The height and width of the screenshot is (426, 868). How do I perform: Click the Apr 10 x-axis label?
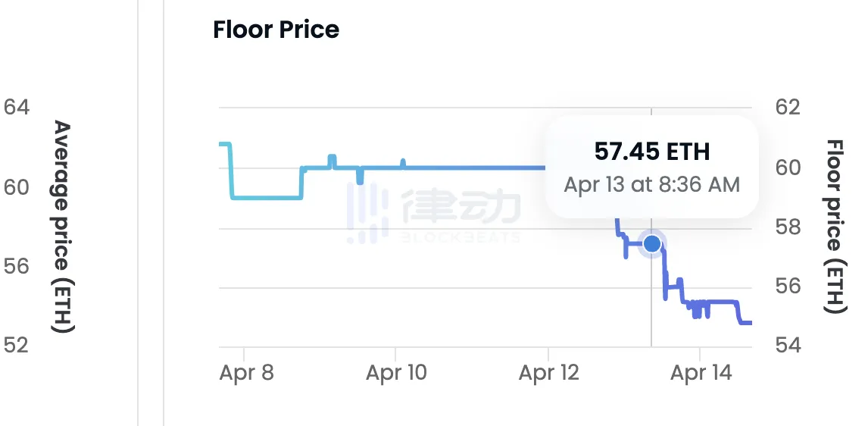coord(396,373)
